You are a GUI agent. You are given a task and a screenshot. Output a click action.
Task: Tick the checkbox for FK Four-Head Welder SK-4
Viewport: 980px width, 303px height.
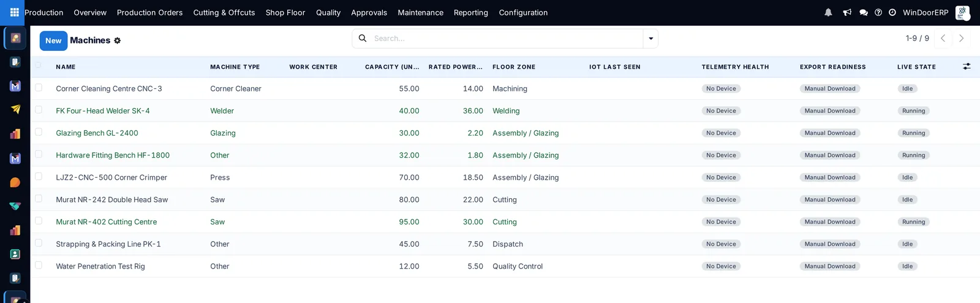tap(39, 110)
